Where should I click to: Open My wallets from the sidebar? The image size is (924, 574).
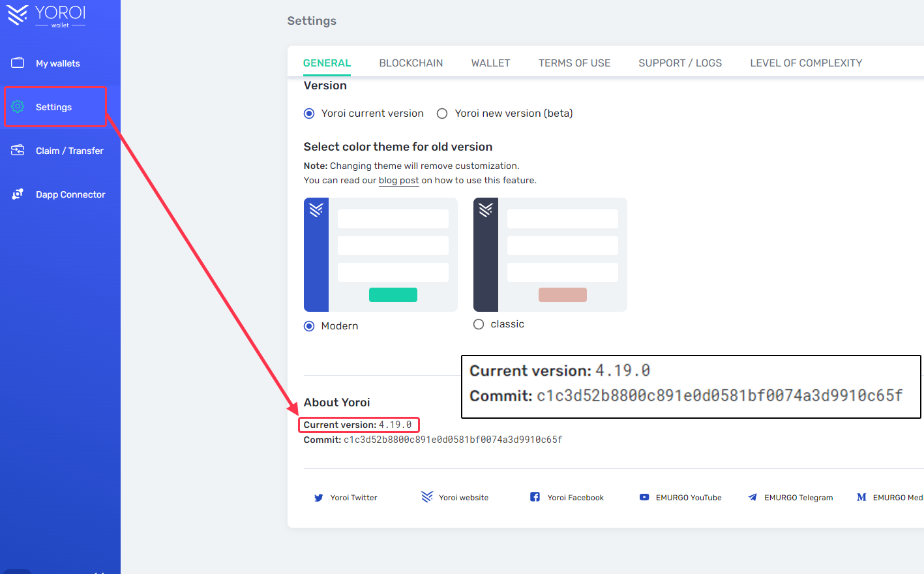click(57, 63)
